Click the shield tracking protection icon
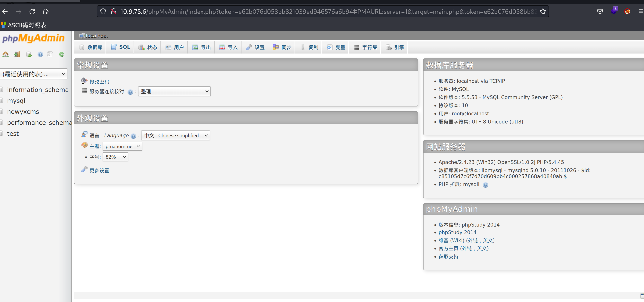This screenshot has height=302, width=644. pos(103,12)
